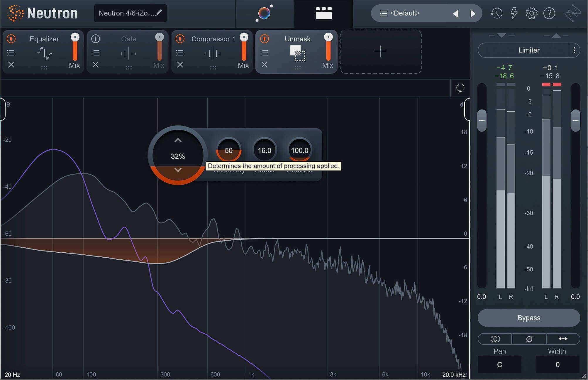Open the help question mark icon
Image resolution: width=588 pixels, height=380 pixels.
point(549,13)
